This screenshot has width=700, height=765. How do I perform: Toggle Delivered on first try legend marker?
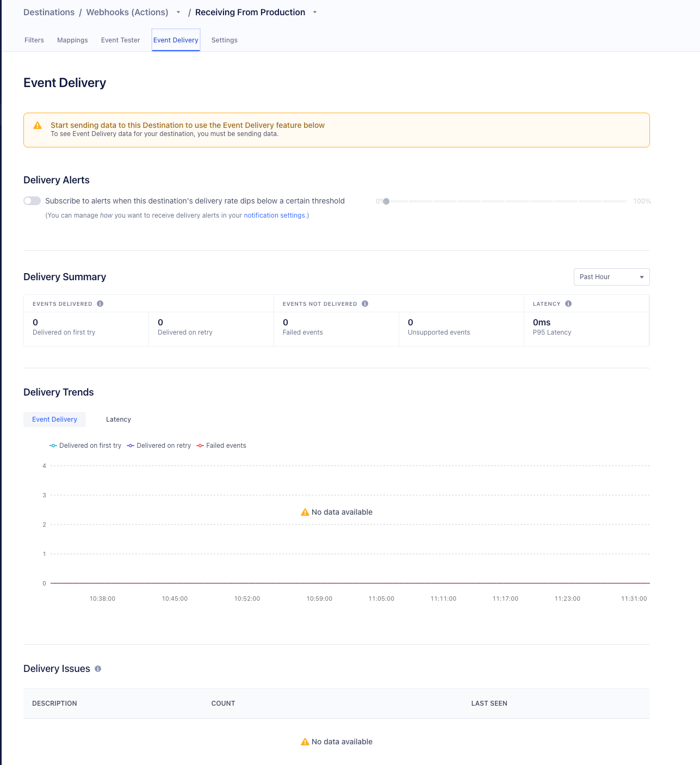click(53, 446)
